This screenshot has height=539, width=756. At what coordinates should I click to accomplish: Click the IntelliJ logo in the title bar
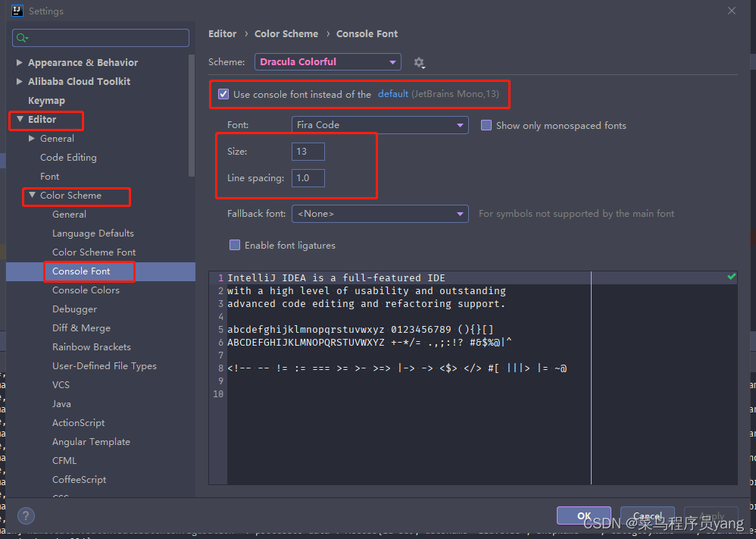click(x=17, y=11)
